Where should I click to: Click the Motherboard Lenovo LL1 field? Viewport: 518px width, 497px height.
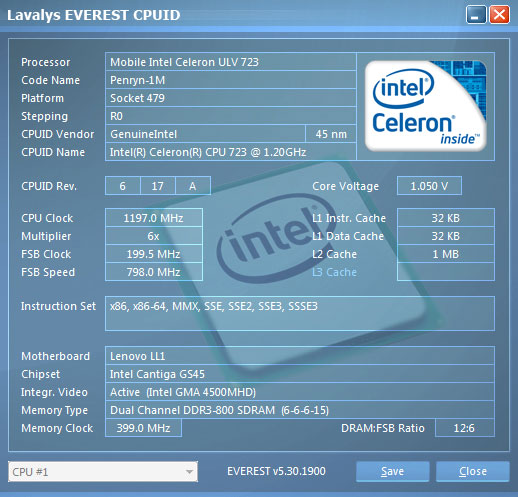coord(300,356)
